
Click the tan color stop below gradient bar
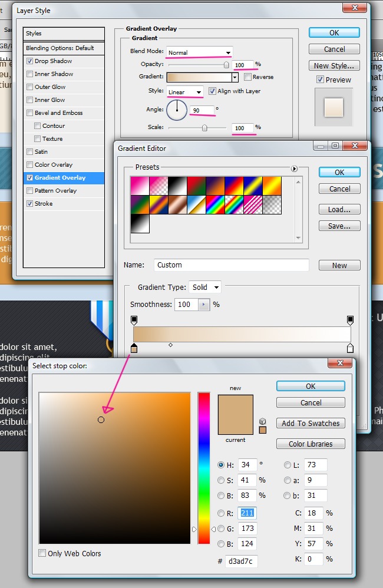134,349
